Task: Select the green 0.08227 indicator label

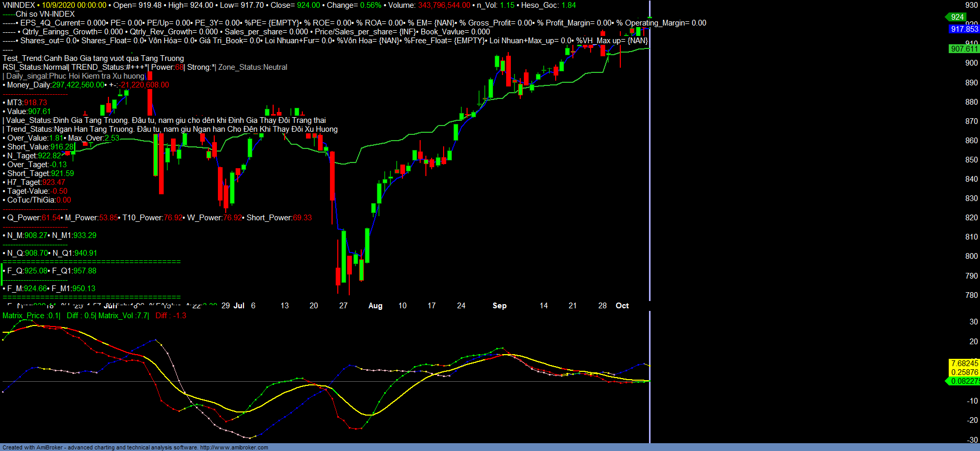Action: 964,381
